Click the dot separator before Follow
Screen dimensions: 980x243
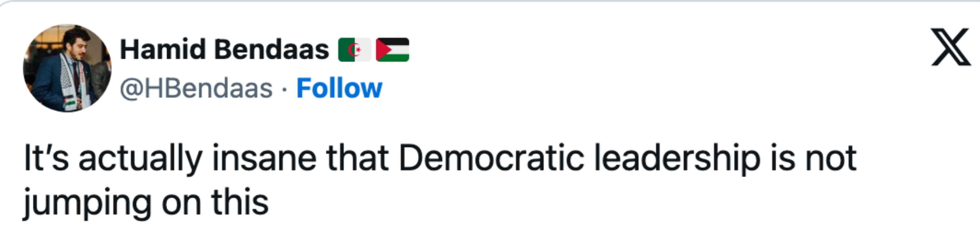284,89
